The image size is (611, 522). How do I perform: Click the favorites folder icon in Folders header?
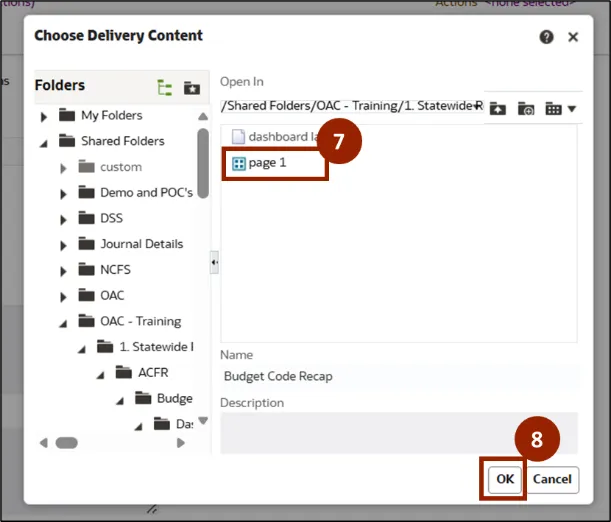(x=192, y=88)
